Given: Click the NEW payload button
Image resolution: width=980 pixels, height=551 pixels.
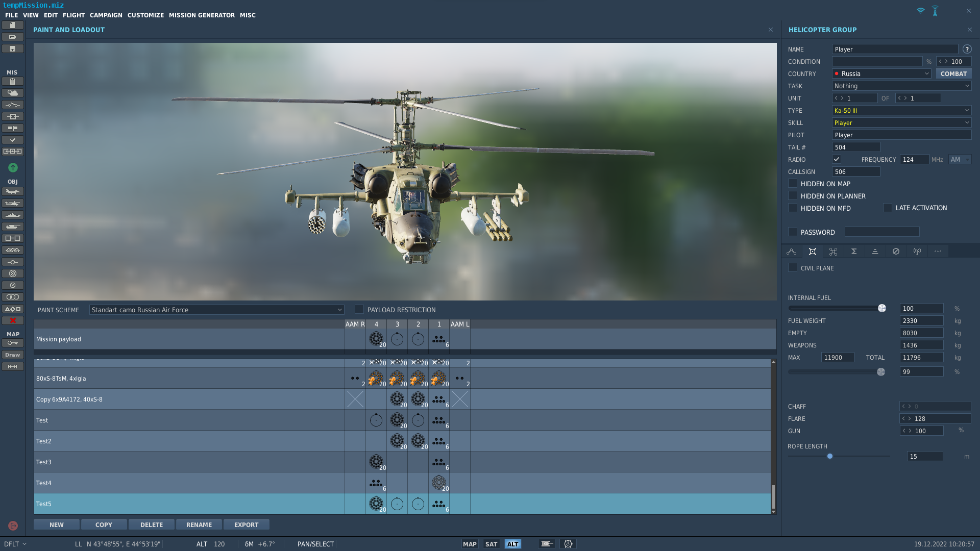Looking at the screenshot, I should tap(57, 524).
